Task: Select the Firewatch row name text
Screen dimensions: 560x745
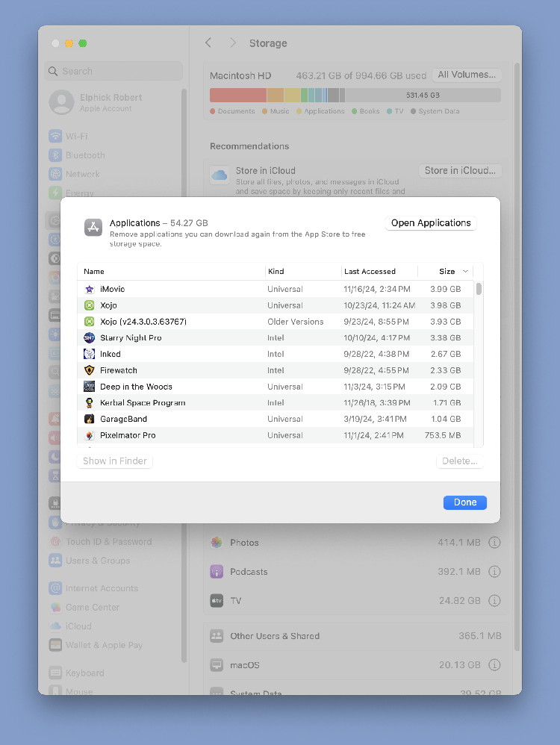Action: coord(119,370)
